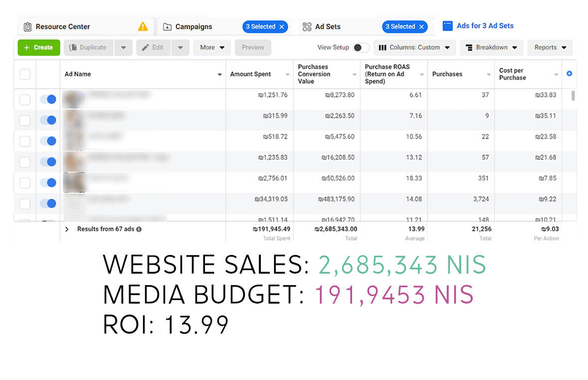Expand the Results from 67 ads row
Image resolution: width=588 pixels, height=380 pixels.
pyautogui.click(x=67, y=229)
